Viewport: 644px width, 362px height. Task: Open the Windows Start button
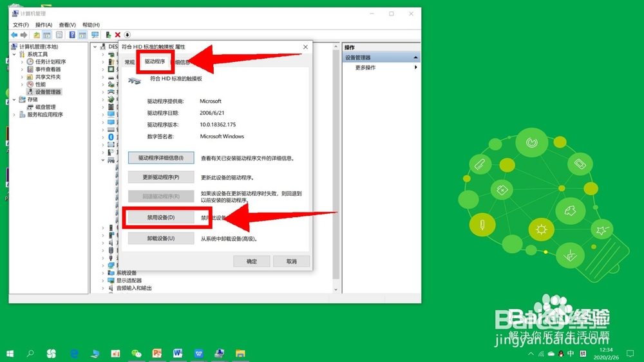10,354
